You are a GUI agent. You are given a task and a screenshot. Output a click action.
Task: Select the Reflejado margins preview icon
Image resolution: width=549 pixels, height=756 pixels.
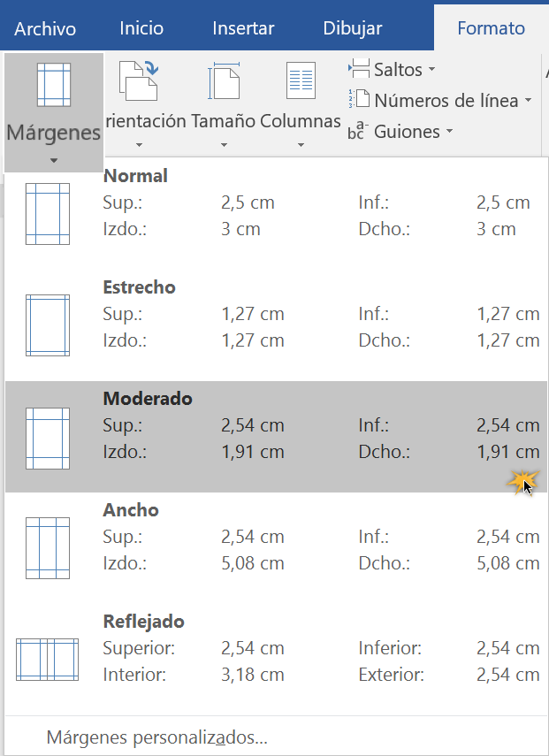click(48, 659)
